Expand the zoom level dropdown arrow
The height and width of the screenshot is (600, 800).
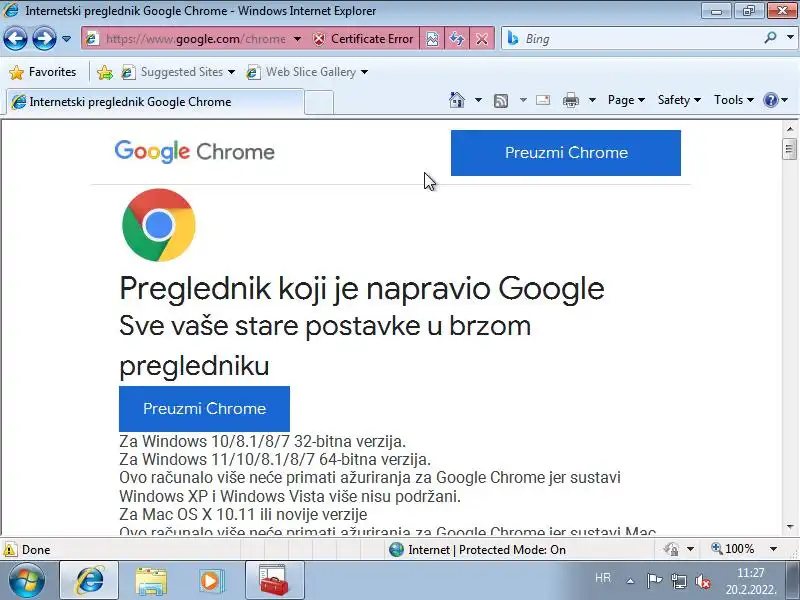tap(773, 549)
